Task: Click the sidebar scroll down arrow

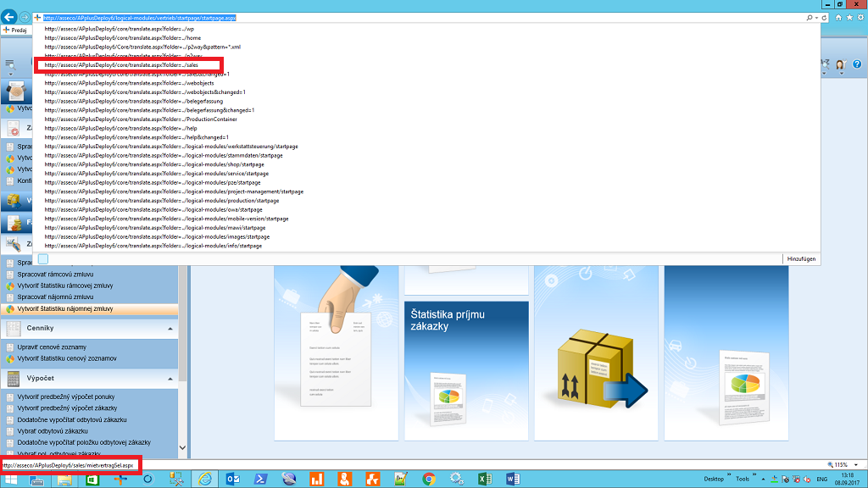Action: pos(183,447)
